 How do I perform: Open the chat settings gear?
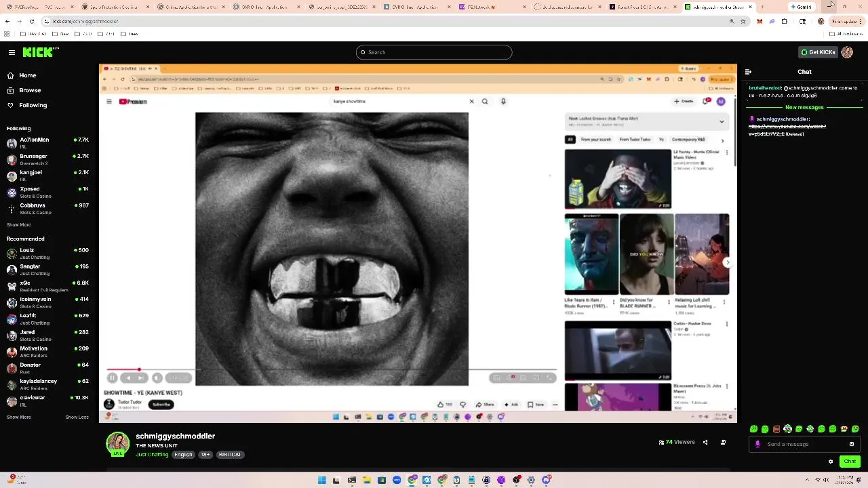click(x=831, y=462)
